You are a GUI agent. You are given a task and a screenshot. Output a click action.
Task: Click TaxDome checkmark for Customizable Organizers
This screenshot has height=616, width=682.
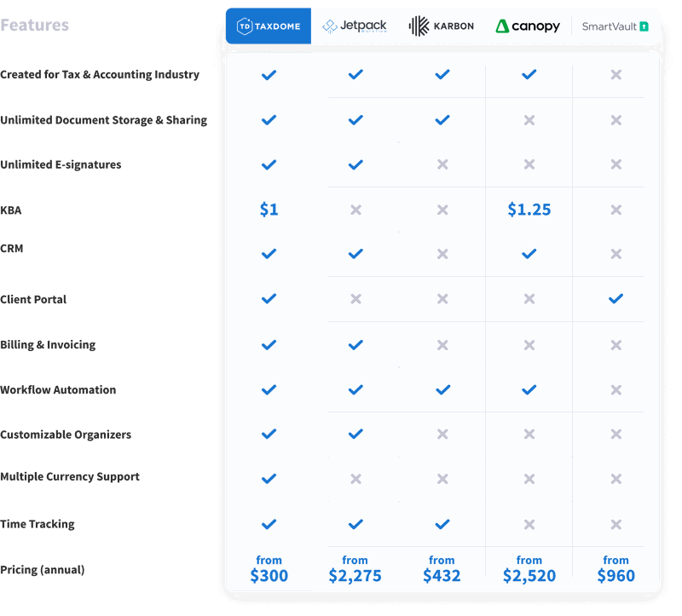(269, 434)
